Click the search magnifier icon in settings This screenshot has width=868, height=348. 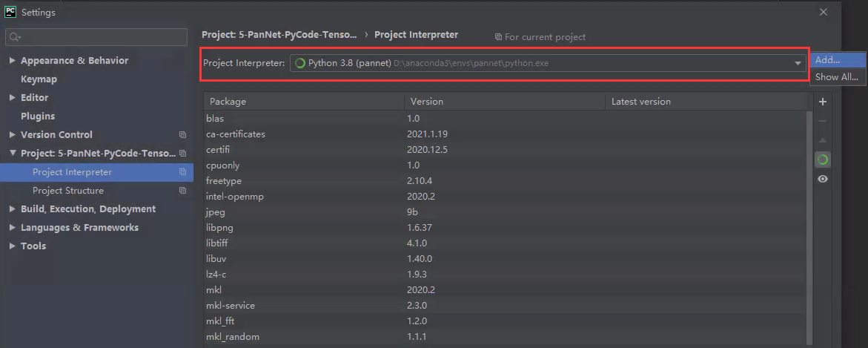[15, 37]
